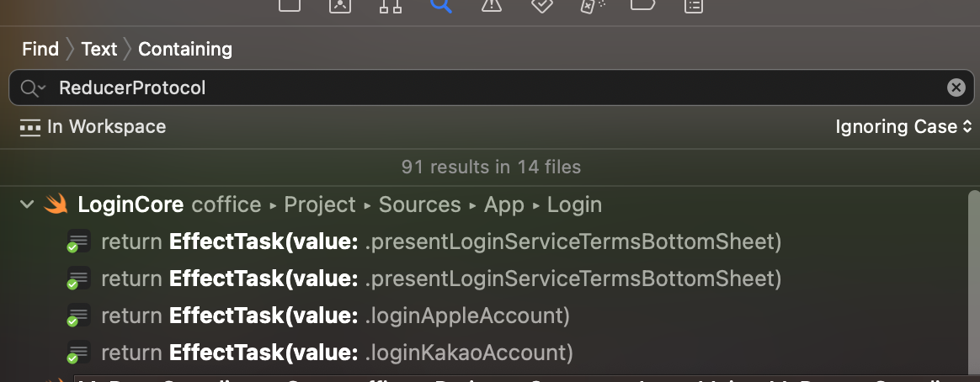Clear the ReducerProtocol search text
The width and height of the screenshot is (980, 382).
point(956,88)
